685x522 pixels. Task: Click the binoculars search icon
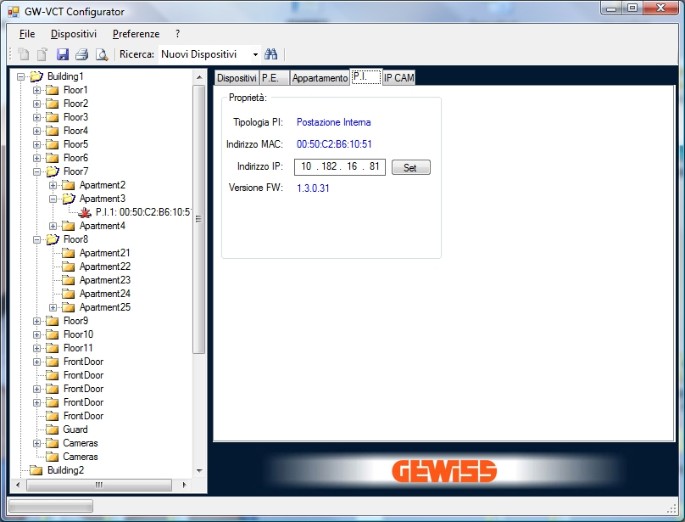pyautogui.click(x=270, y=54)
